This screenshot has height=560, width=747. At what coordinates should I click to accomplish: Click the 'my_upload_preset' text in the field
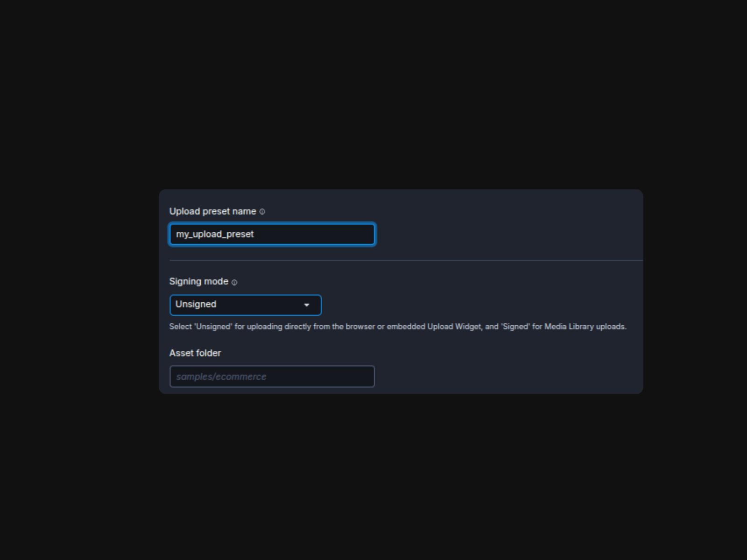(x=215, y=234)
